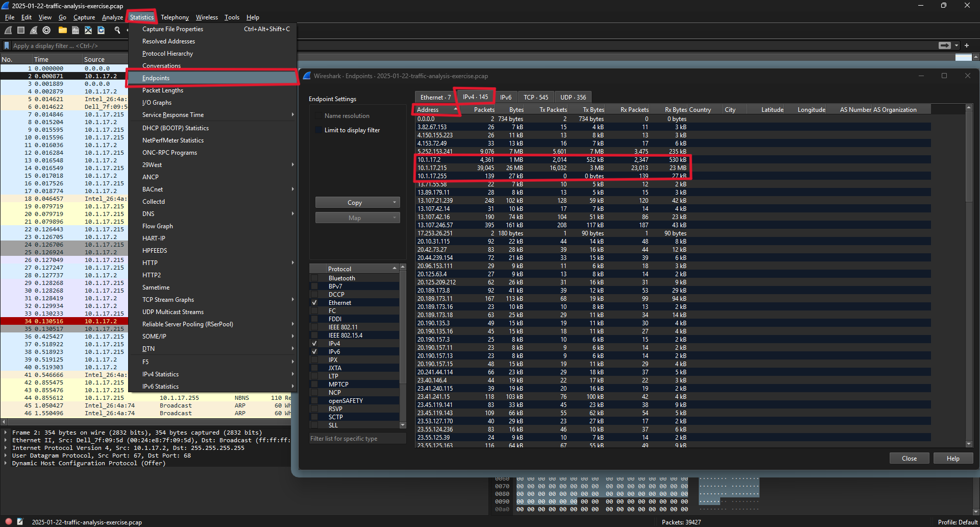Open capture file comments icon in status bar
The image size is (980, 527).
click(x=20, y=521)
